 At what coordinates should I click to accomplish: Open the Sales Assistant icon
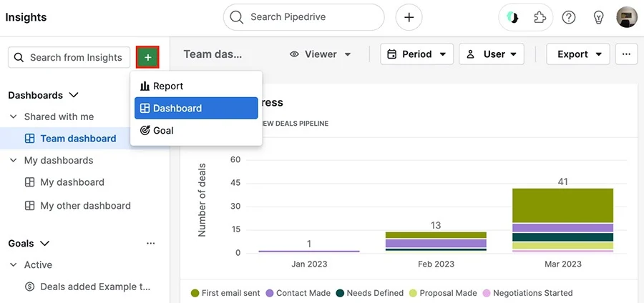(512, 18)
